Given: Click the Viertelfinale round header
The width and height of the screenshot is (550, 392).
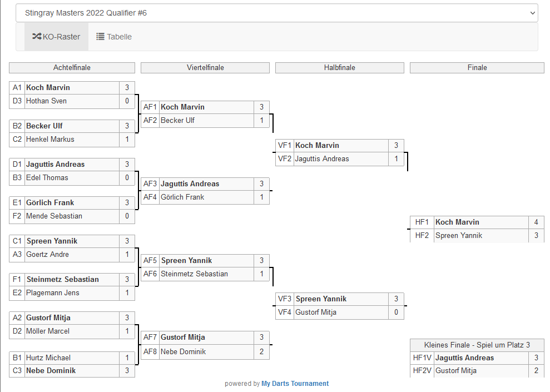Looking at the screenshot, I should click(x=205, y=68).
